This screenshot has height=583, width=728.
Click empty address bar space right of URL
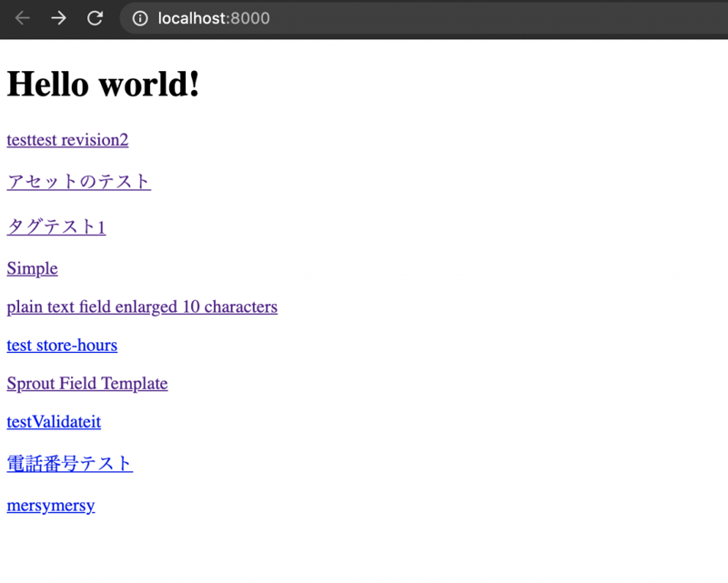500,18
